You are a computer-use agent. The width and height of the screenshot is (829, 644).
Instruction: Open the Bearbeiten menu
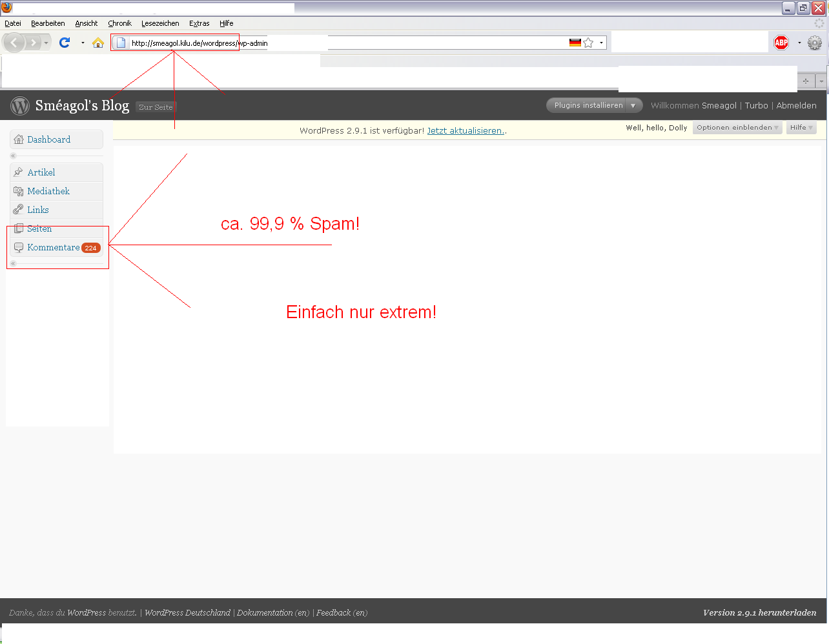tap(48, 23)
